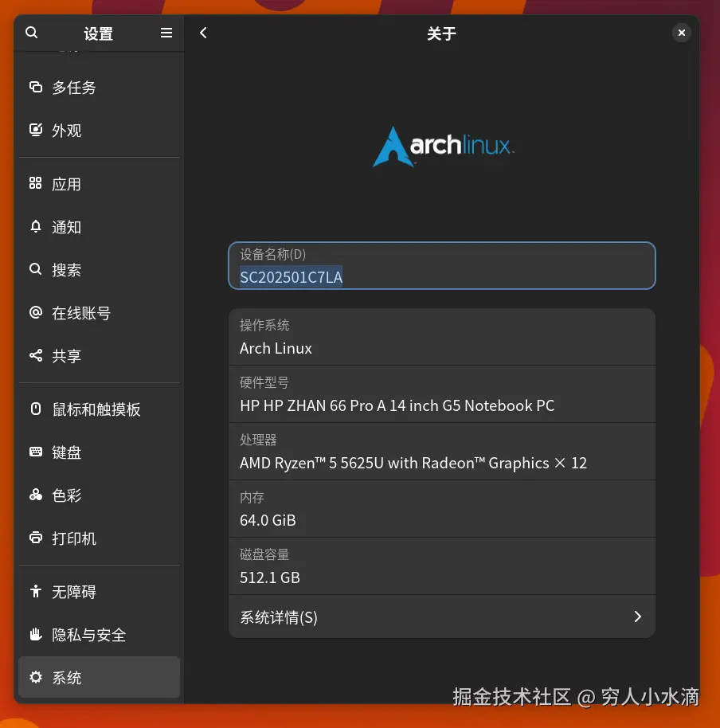Click the Arch Linux logo
This screenshot has width=720, height=728.
point(444,147)
